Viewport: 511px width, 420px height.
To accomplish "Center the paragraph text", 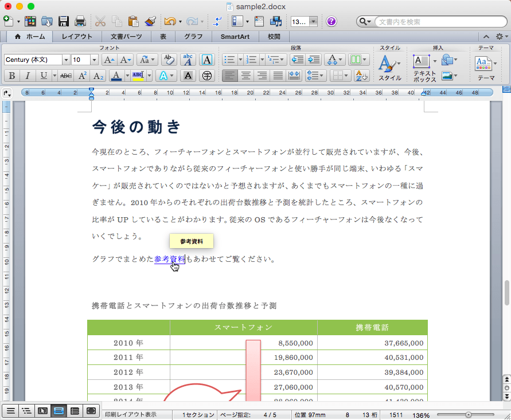I will point(246,76).
